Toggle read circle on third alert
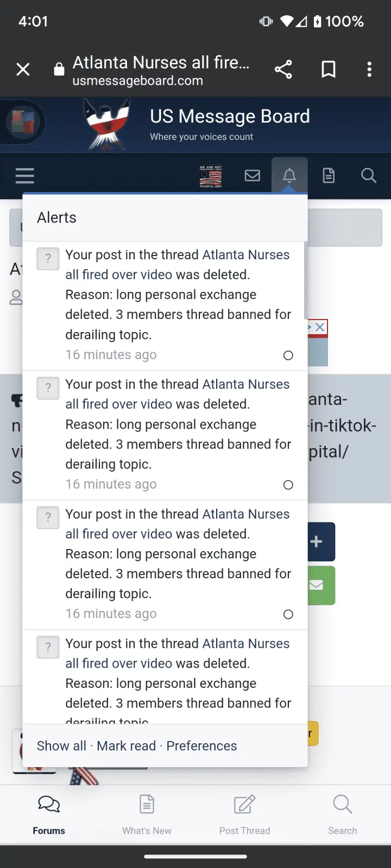Image resolution: width=391 pixels, height=868 pixels. pos(288,614)
